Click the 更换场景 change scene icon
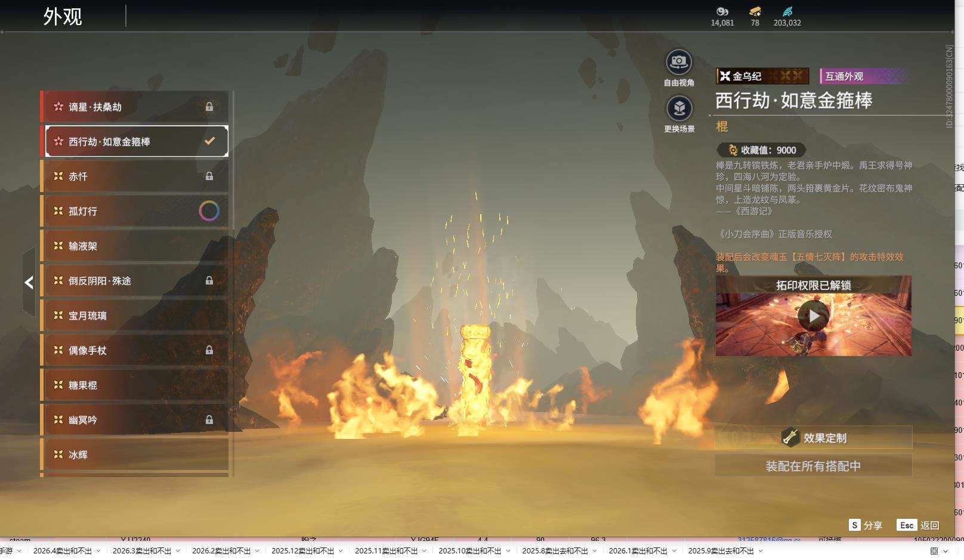964x560 pixels. tap(679, 109)
